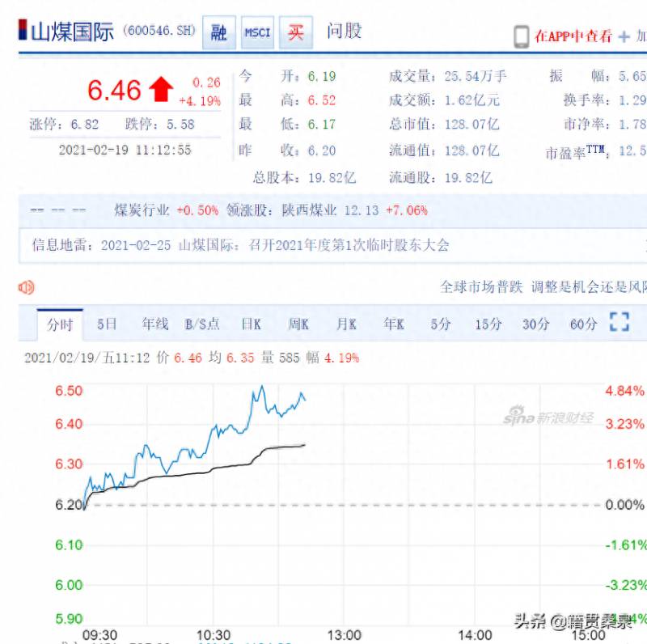Click the MSCI badge

257,32
